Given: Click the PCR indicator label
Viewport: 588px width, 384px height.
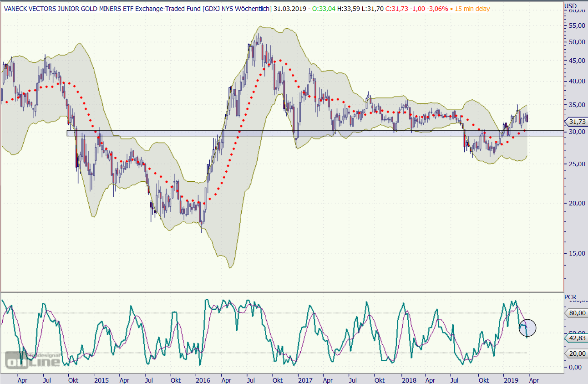Looking at the screenshot, I should click(570, 297).
